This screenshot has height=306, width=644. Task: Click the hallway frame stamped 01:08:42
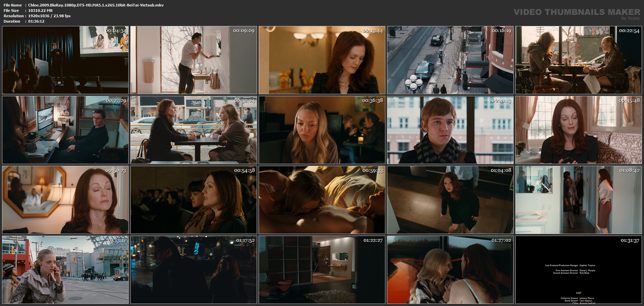click(579, 200)
